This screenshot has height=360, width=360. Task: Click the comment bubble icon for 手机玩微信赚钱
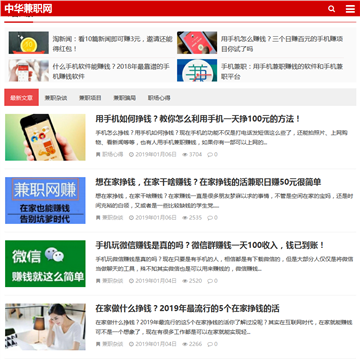point(210,281)
